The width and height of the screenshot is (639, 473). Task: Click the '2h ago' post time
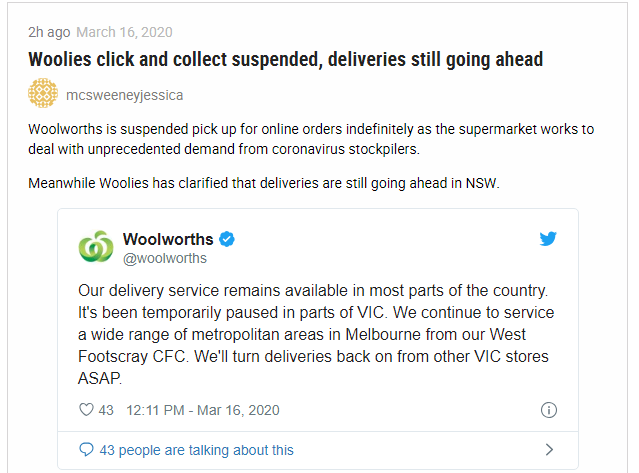click(49, 32)
